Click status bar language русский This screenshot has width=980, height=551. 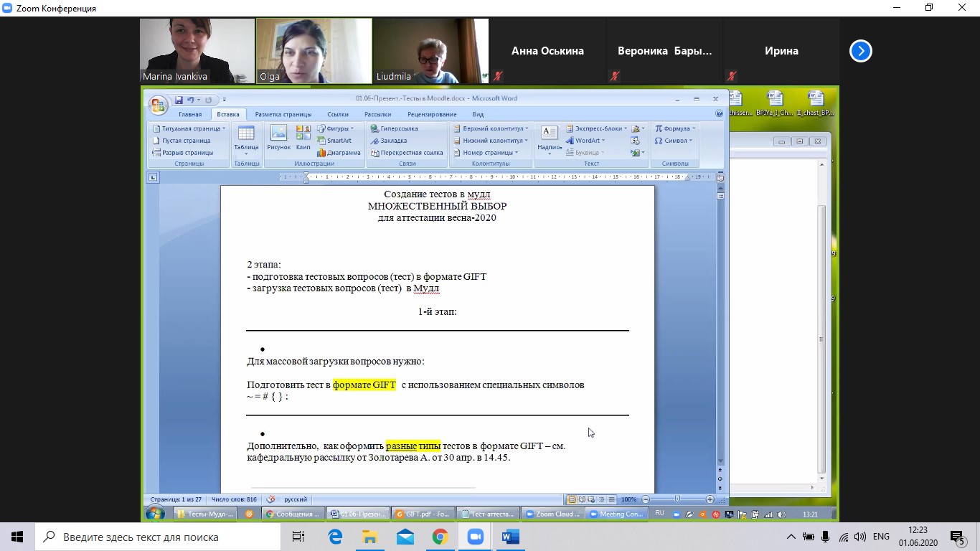pos(296,499)
